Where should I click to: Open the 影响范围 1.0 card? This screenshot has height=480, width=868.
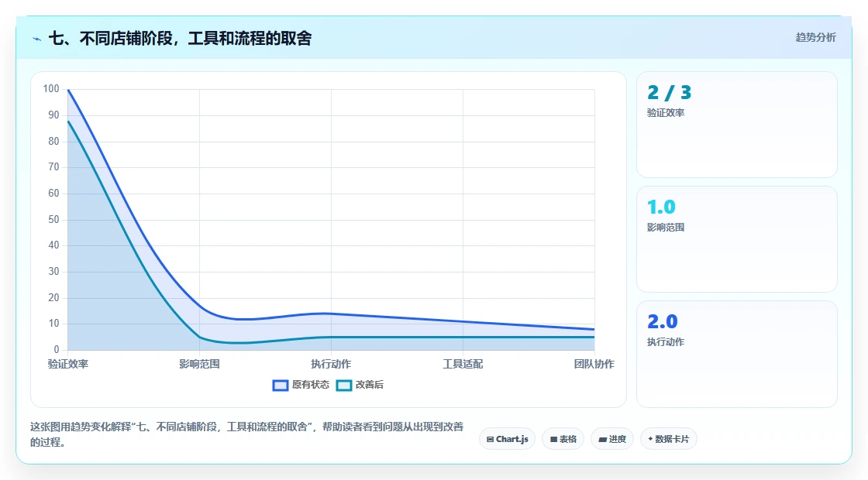click(737, 239)
